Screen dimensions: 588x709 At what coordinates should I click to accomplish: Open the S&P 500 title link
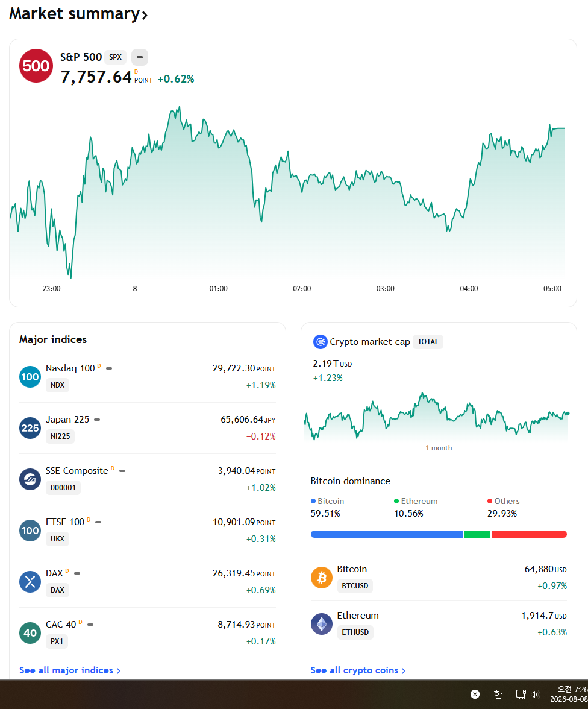pyautogui.click(x=81, y=57)
